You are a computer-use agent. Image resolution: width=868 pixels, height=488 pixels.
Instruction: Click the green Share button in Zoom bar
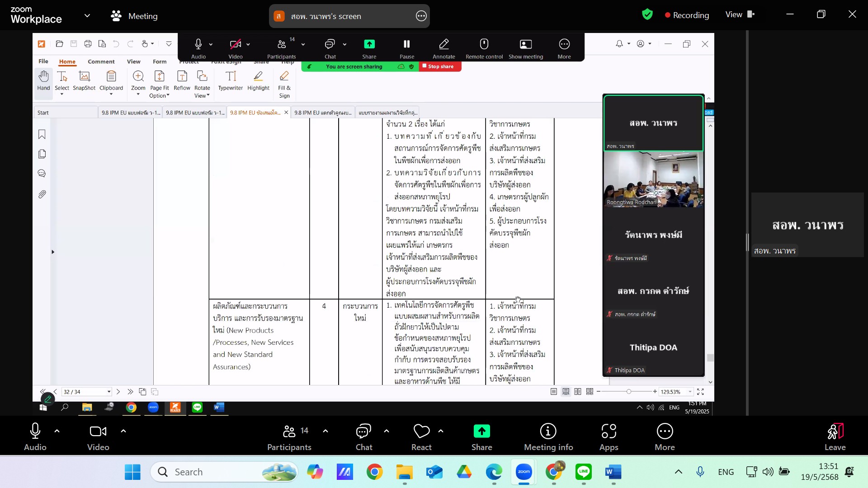pos(481,437)
